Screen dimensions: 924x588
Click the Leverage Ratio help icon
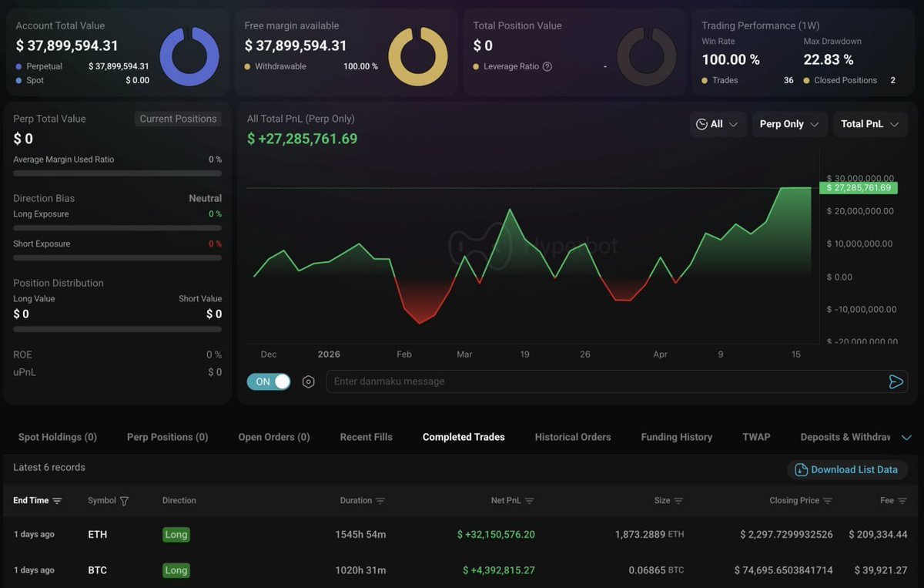click(x=547, y=67)
